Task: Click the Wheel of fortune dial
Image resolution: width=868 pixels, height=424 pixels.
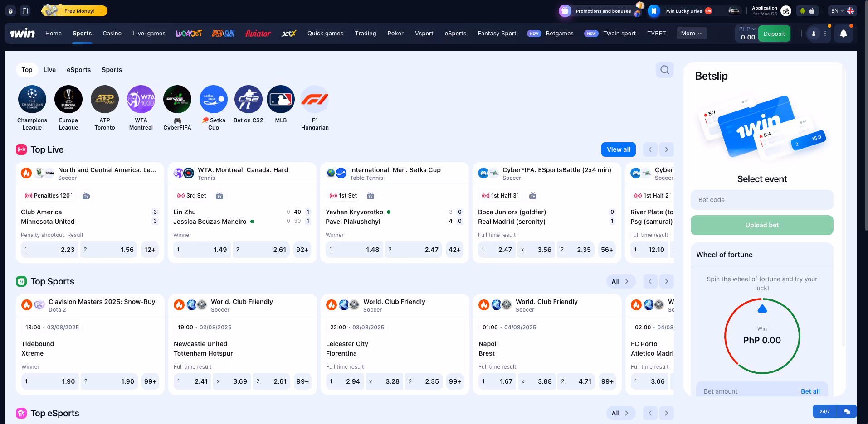Action: point(762,336)
